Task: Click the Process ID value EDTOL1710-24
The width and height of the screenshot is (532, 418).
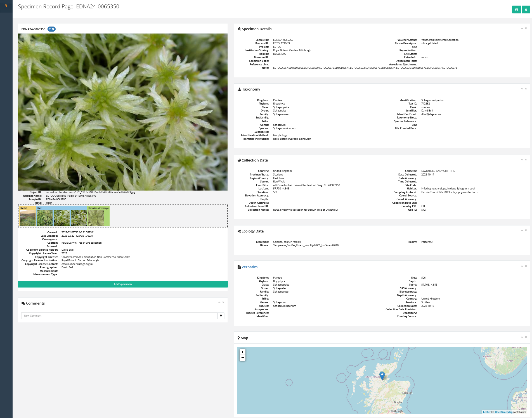Action: (x=282, y=43)
